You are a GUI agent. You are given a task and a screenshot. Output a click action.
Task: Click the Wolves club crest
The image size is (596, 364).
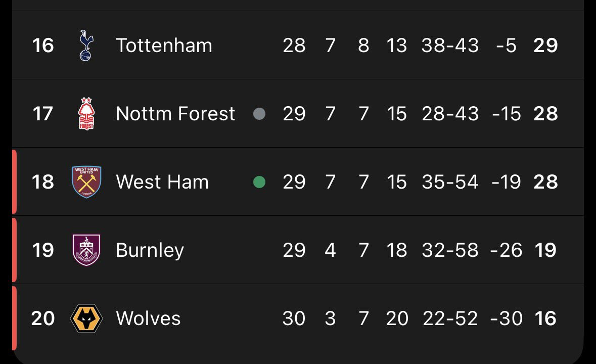click(86, 318)
